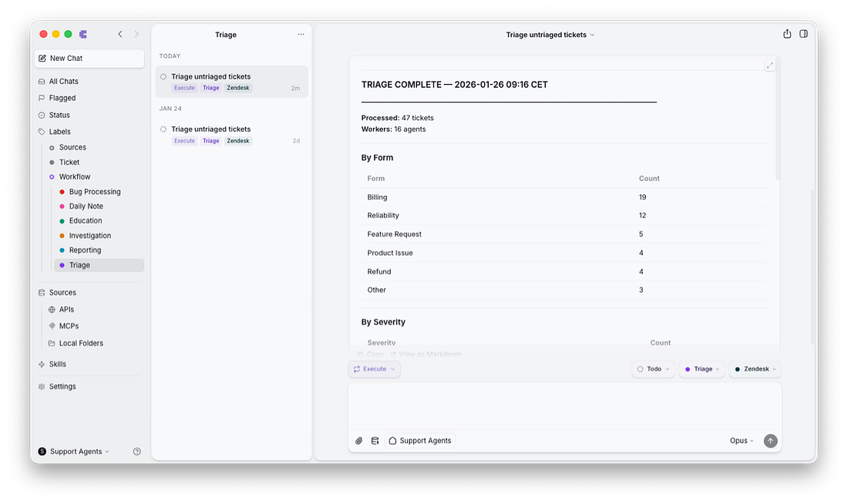Open the Sources database section
Screen dimensions: 848x504
62,293
